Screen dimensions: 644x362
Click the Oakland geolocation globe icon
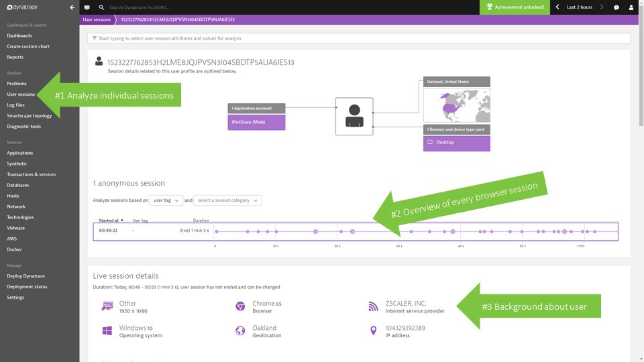point(240,330)
